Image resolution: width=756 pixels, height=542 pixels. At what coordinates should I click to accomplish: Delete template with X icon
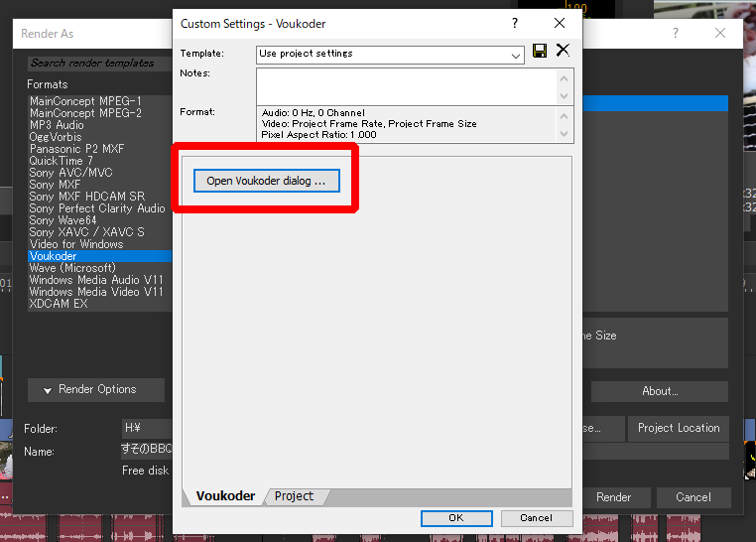click(x=563, y=51)
